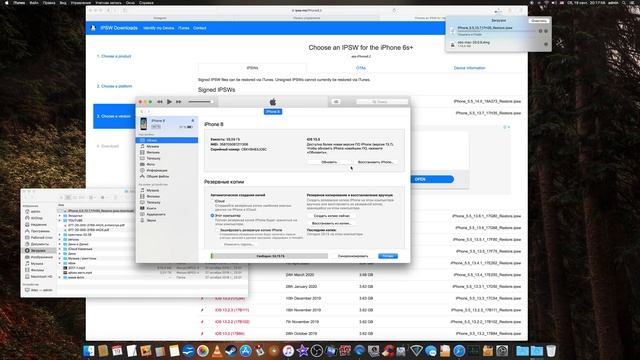Click the iTunes search field
640x360 pixels.
point(382,102)
